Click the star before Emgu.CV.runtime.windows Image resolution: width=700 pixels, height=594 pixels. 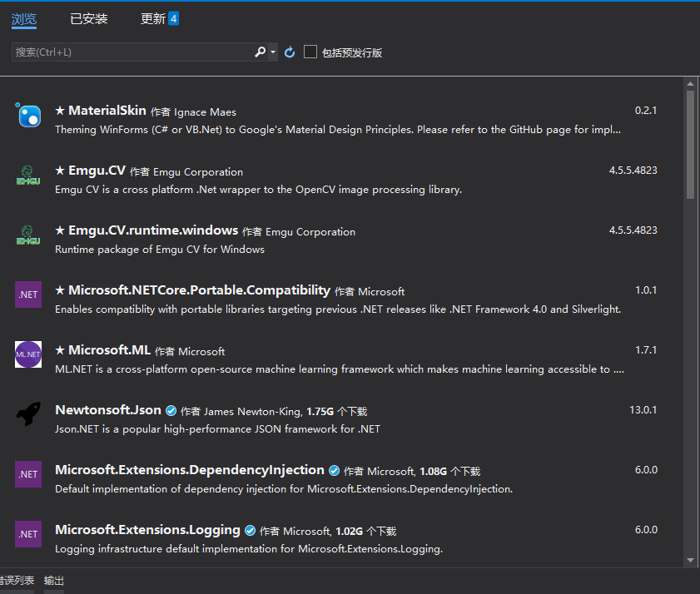click(60, 230)
